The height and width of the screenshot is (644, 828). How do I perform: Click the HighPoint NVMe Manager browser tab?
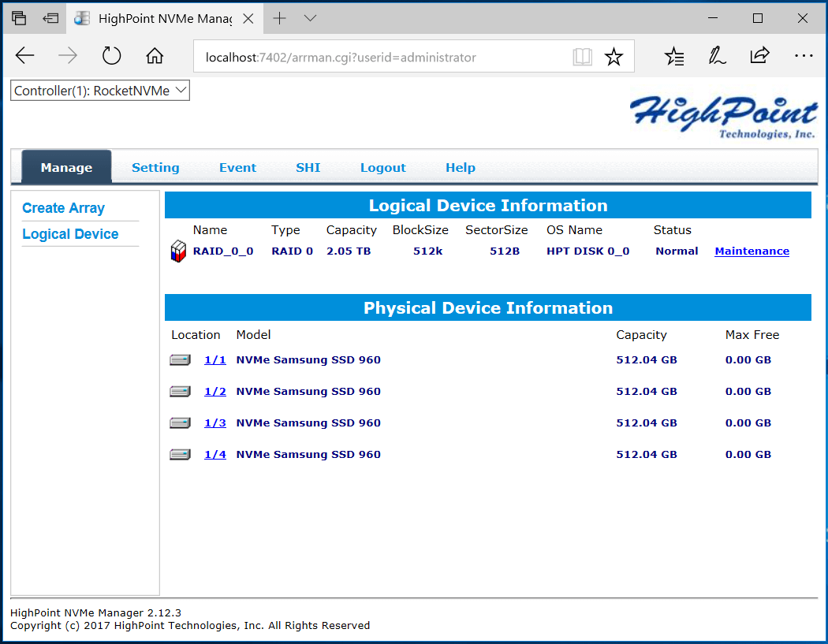click(x=164, y=18)
